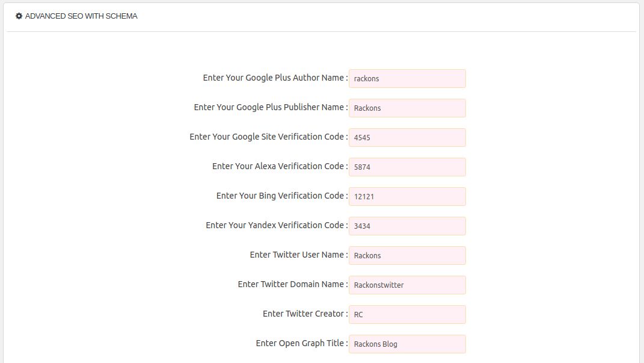Focus the Bing Verification Code field

(x=407, y=196)
